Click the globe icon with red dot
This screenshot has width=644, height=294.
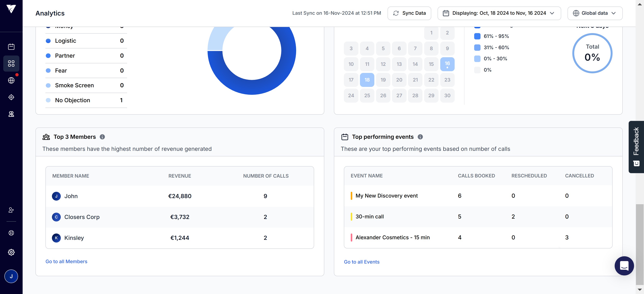(x=11, y=80)
